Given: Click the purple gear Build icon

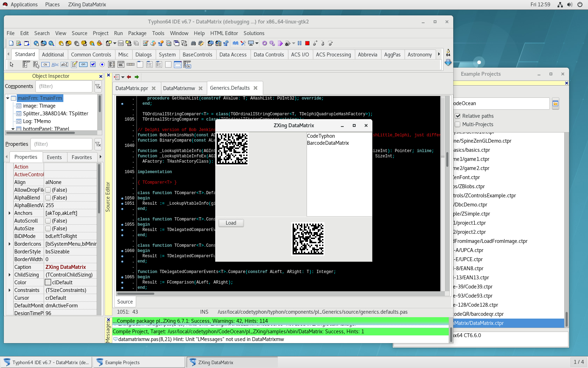Looking at the screenshot, I should pos(265,43).
